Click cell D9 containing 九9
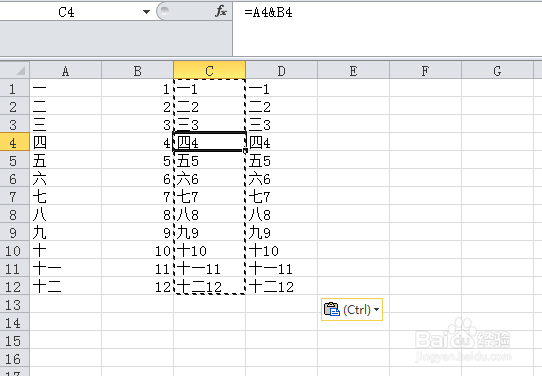Image resolution: width=542 pixels, height=376 pixels. [281, 232]
